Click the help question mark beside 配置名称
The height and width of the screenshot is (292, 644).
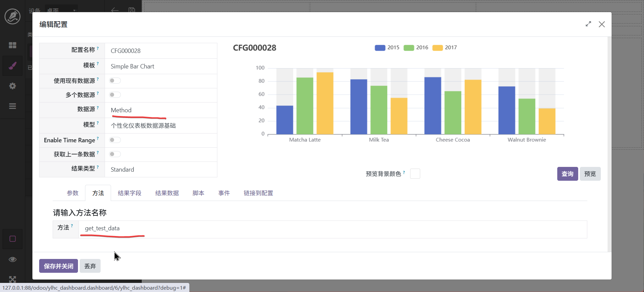tap(98, 49)
